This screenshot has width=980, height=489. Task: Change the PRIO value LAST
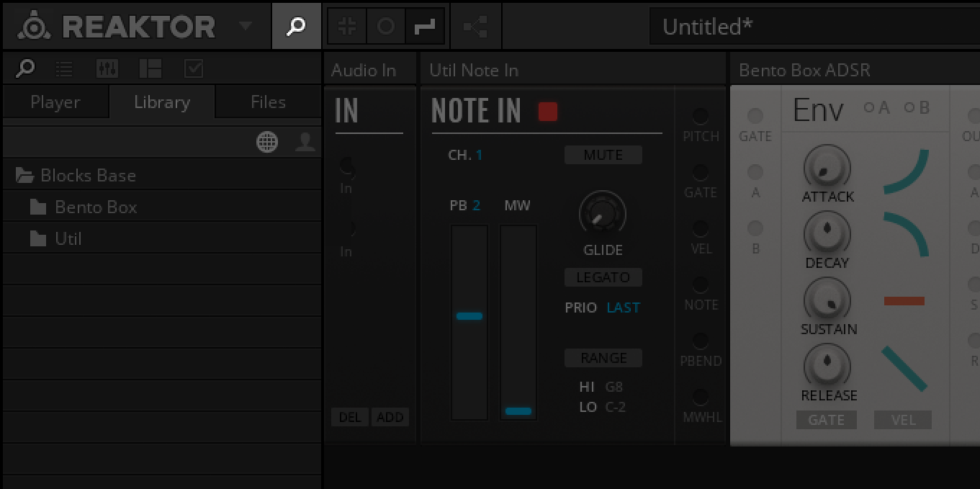tap(624, 308)
